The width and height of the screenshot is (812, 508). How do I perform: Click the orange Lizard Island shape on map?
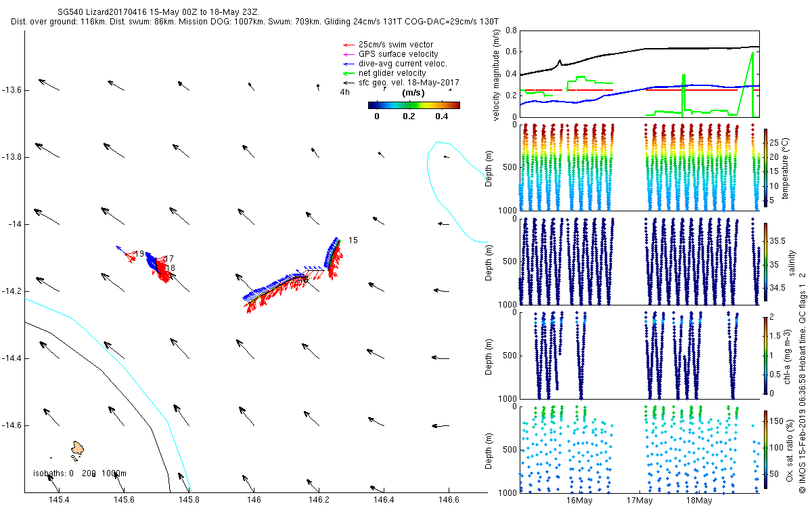tap(78, 448)
